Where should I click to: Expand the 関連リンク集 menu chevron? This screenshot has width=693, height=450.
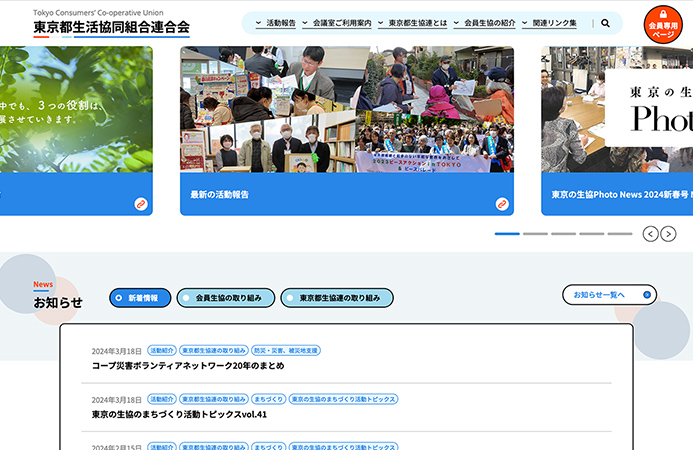click(x=525, y=23)
